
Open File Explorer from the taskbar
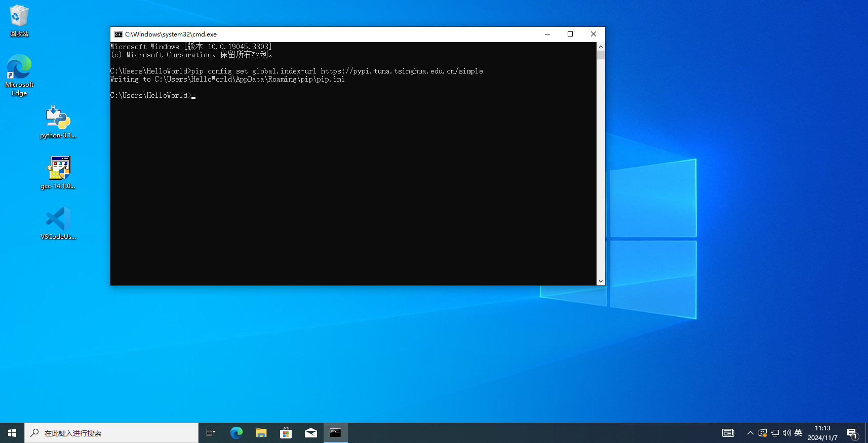point(261,433)
